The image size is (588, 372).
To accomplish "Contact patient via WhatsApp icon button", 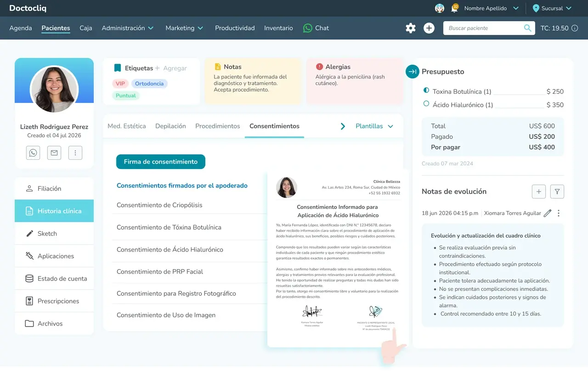I will click(33, 153).
